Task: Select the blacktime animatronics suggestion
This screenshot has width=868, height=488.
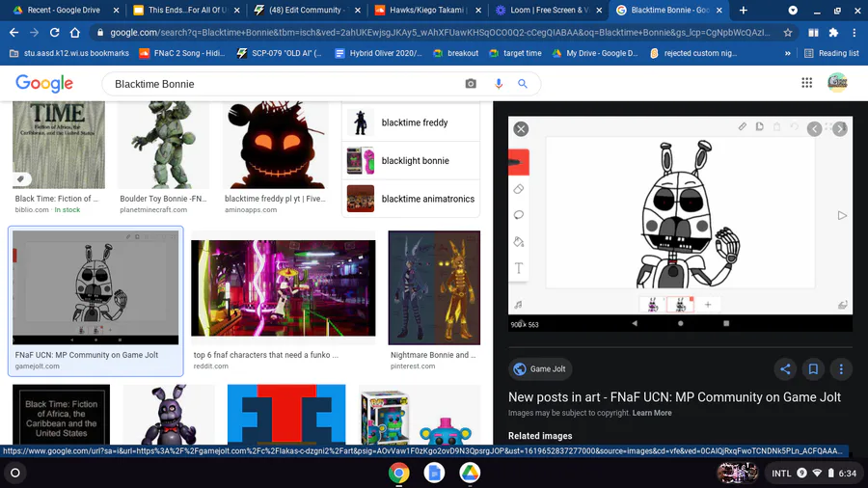Action: click(411, 199)
